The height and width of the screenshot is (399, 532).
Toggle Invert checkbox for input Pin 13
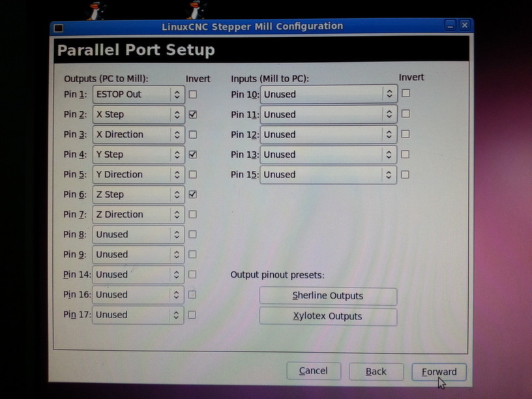click(405, 155)
